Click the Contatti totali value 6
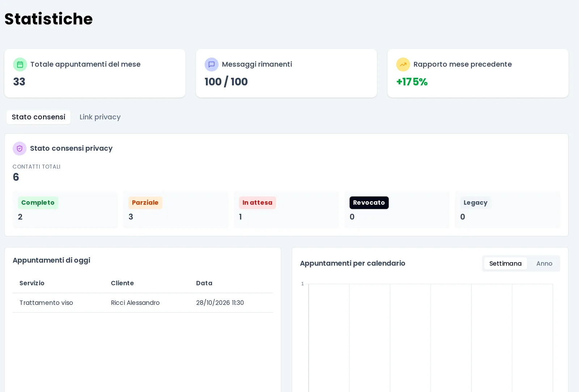The image size is (579, 392). point(16,177)
